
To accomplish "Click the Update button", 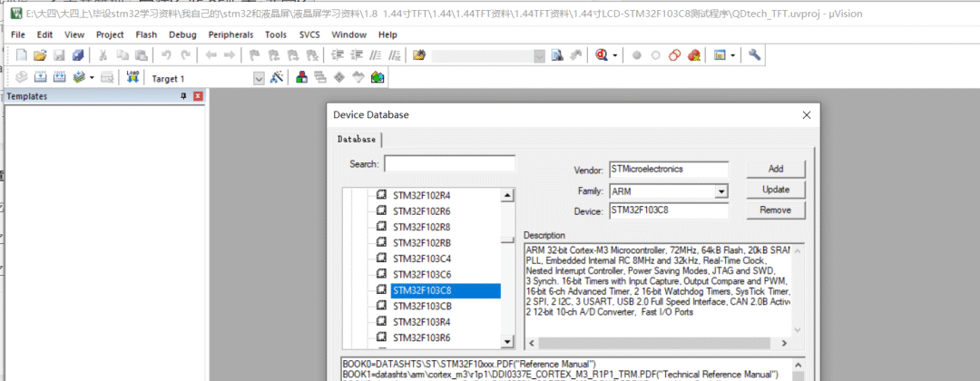I will (776, 190).
